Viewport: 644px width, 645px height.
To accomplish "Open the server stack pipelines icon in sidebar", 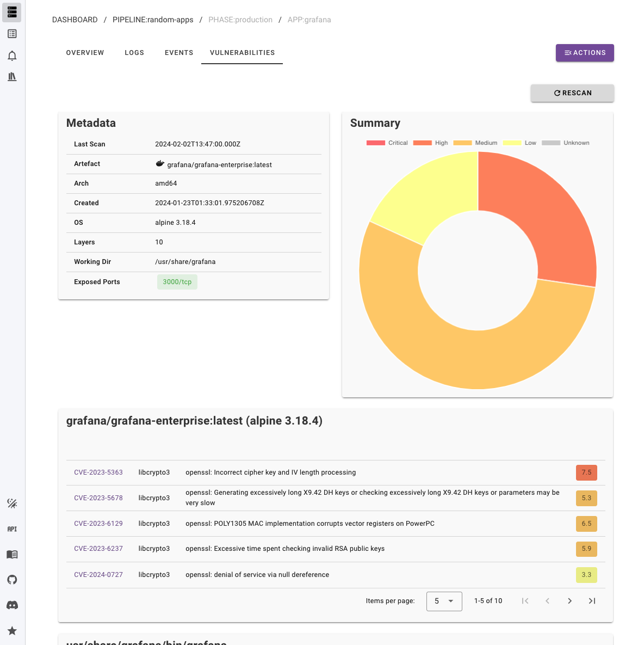I will 12,13.
